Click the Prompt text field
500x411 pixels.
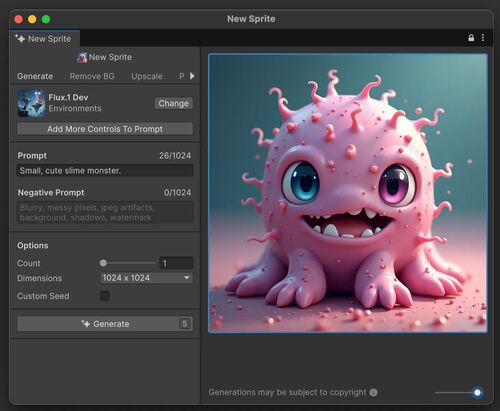click(105, 171)
